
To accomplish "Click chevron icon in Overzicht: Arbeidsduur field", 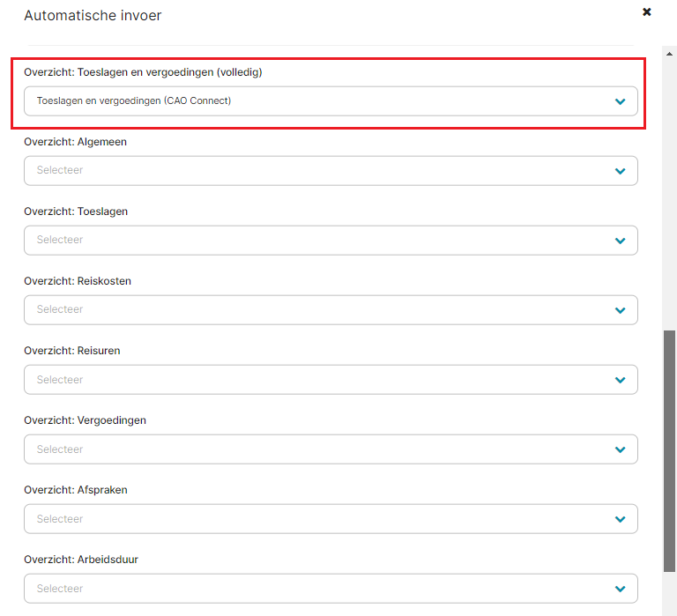I will (620, 589).
